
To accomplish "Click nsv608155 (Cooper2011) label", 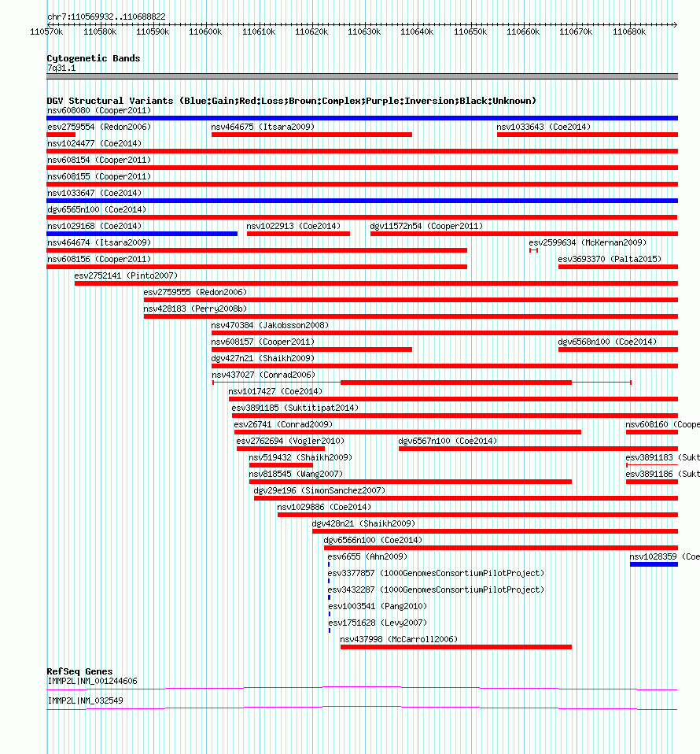I will pyautogui.click(x=99, y=176).
